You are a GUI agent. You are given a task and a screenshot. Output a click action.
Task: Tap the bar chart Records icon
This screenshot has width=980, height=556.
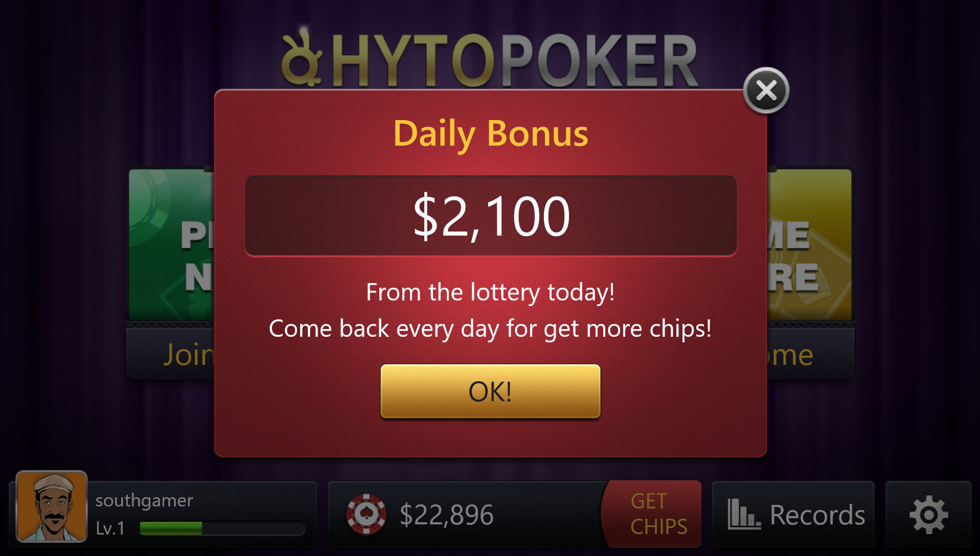click(744, 514)
